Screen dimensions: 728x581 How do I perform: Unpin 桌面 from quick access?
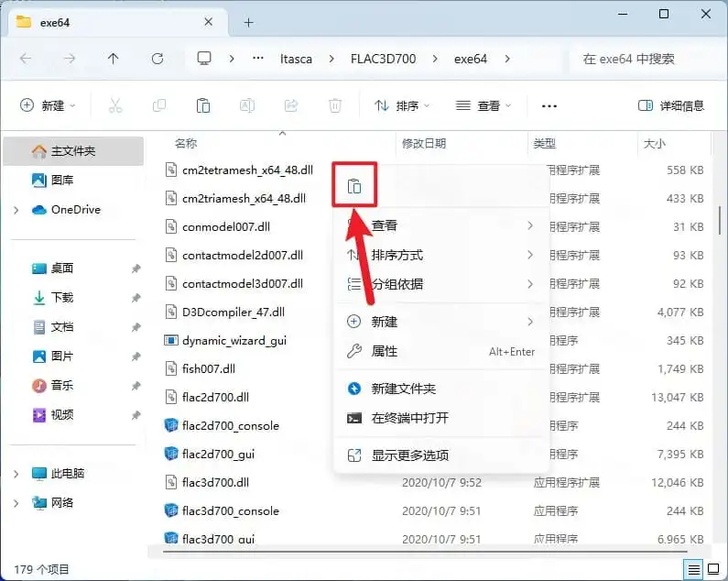pos(136,269)
